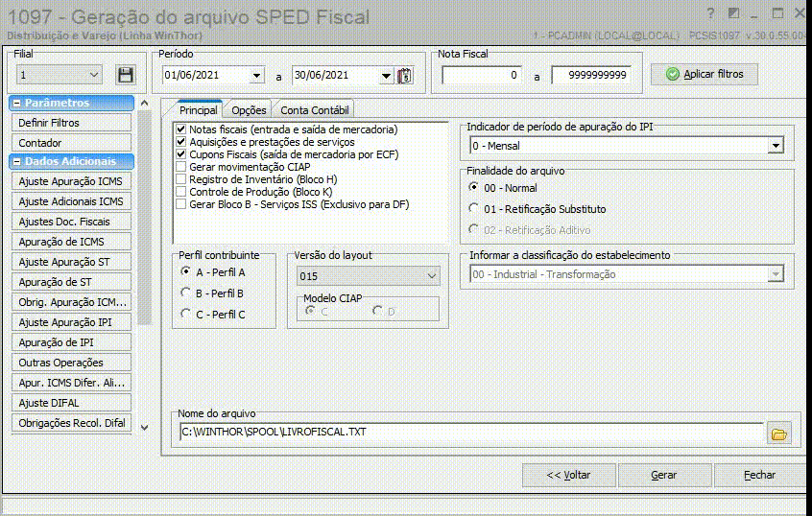Open Ajuste Apuração IPI
The height and width of the screenshot is (516, 812).
(x=71, y=322)
